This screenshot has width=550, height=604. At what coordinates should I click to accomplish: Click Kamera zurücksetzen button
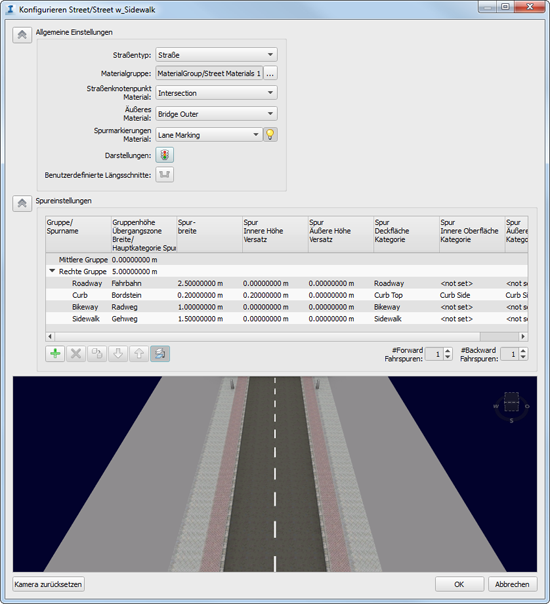click(x=49, y=584)
